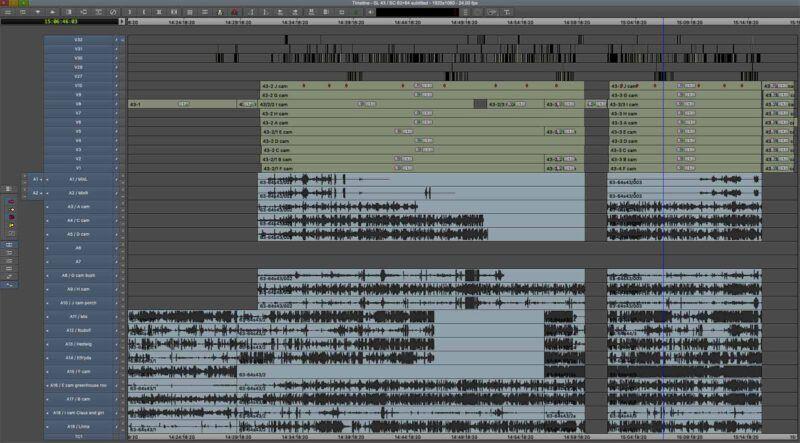The width and height of the screenshot is (800, 443).
Task: Select the yellow Ripple Trim Smart Tool icon
Action: tap(12, 225)
